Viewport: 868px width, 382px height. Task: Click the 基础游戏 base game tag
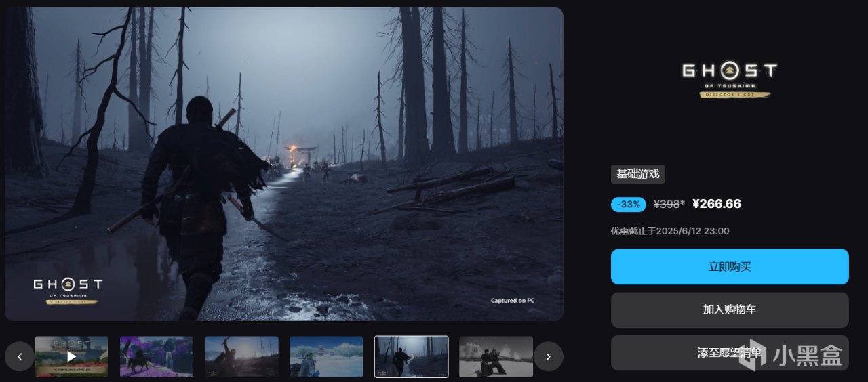point(637,174)
